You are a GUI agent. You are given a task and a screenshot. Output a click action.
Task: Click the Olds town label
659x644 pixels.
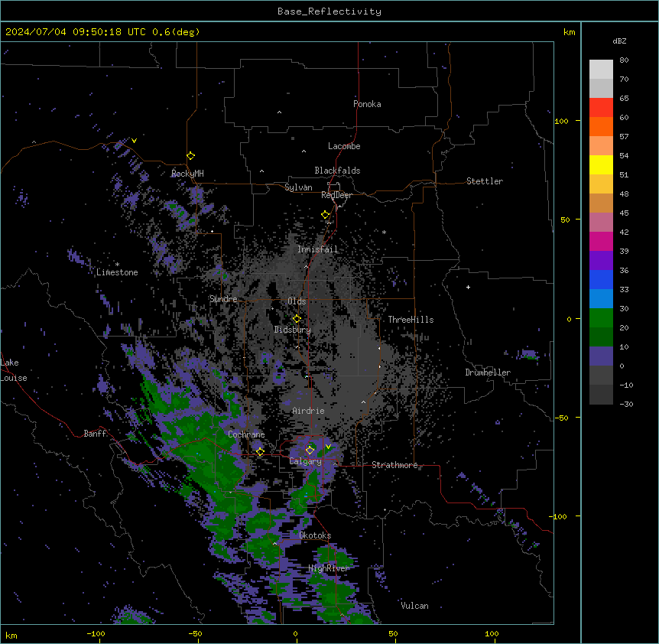297,301
